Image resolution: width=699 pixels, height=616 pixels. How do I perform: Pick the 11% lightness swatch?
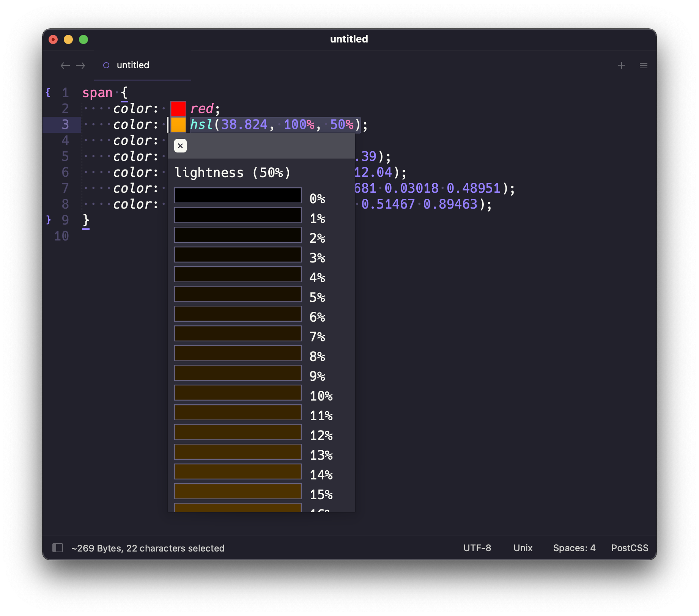click(x=238, y=412)
